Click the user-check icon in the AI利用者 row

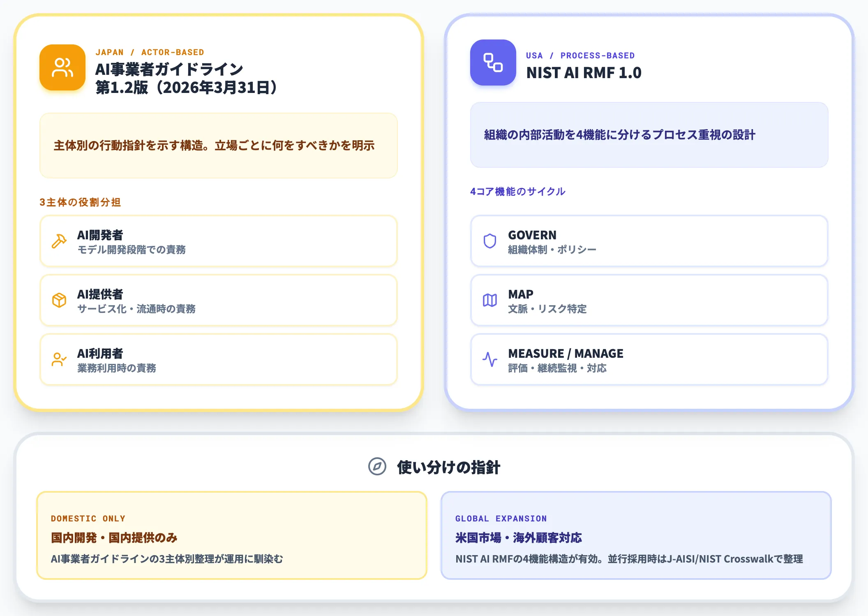click(x=59, y=359)
